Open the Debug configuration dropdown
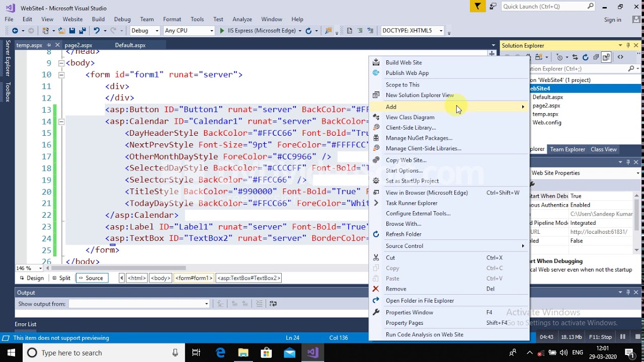 pos(145,31)
